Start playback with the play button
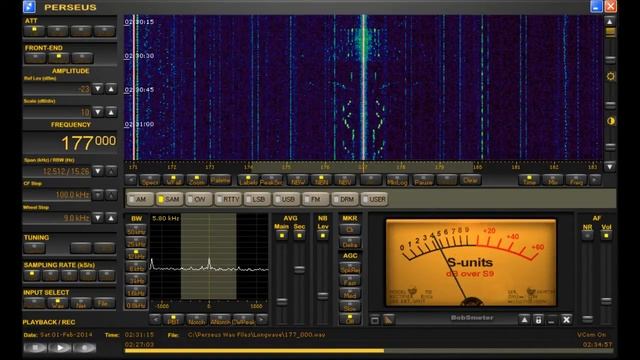The image size is (640, 360). (x=60, y=348)
